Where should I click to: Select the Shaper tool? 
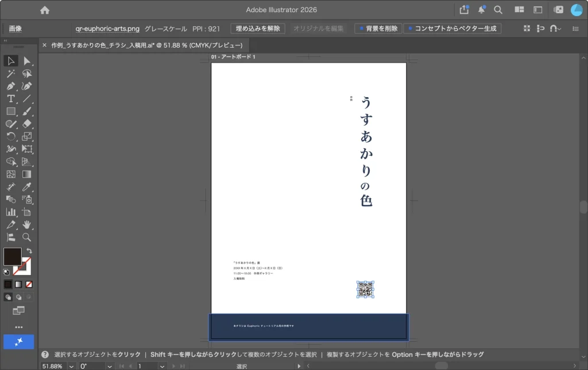pyautogui.click(x=11, y=124)
